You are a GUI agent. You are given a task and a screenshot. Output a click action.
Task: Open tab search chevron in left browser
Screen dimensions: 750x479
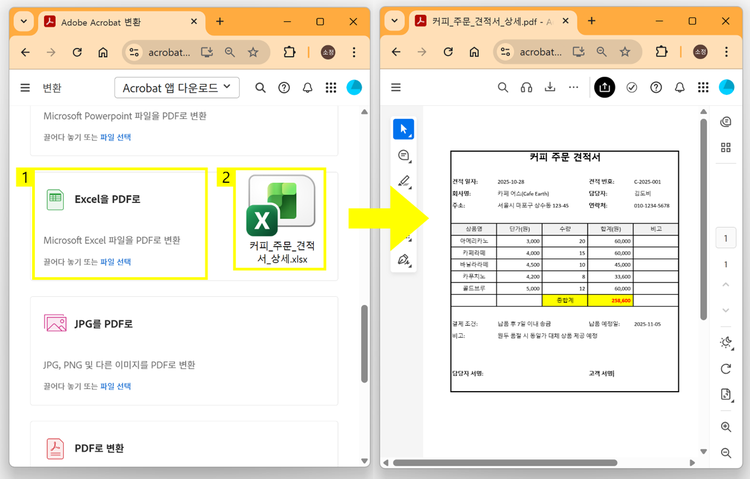[x=23, y=22]
